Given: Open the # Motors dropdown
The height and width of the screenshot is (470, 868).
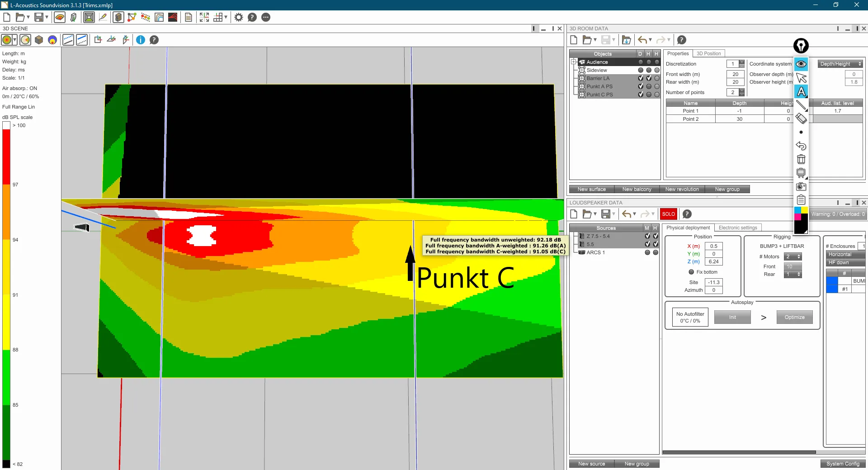Looking at the screenshot, I should [x=793, y=256].
